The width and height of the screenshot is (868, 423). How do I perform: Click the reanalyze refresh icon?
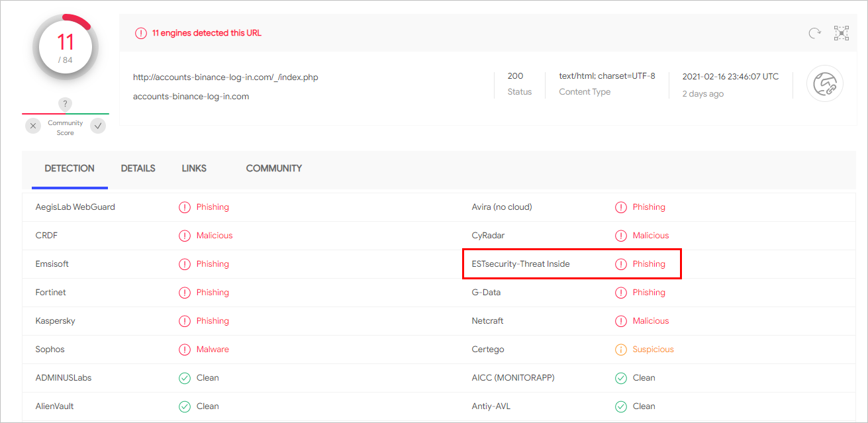pyautogui.click(x=815, y=33)
